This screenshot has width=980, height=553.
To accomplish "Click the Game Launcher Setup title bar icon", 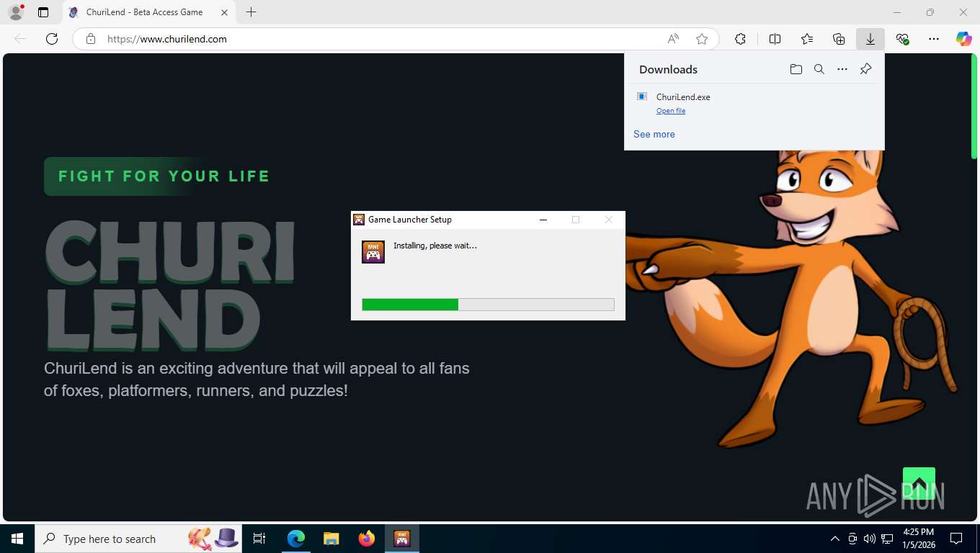I will pos(359,220).
